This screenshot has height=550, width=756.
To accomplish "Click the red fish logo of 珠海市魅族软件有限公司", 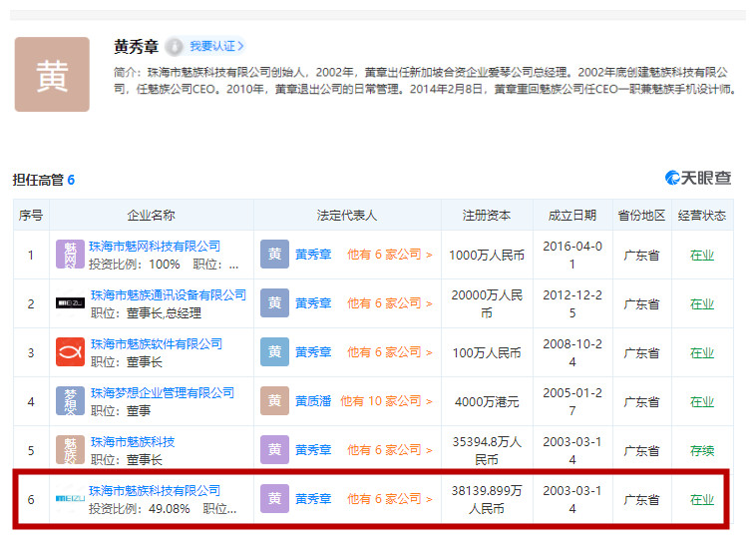I will [x=70, y=352].
